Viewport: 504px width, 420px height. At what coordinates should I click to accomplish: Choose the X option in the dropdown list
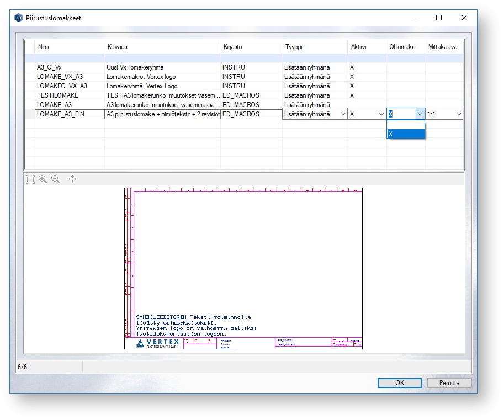coord(406,134)
